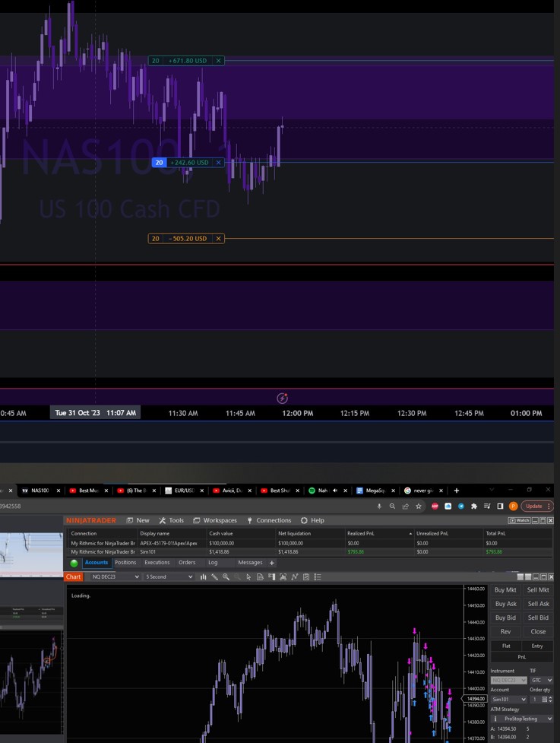Cancel the -505.20 USD stop loss order
560x743 pixels.
pos(218,238)
